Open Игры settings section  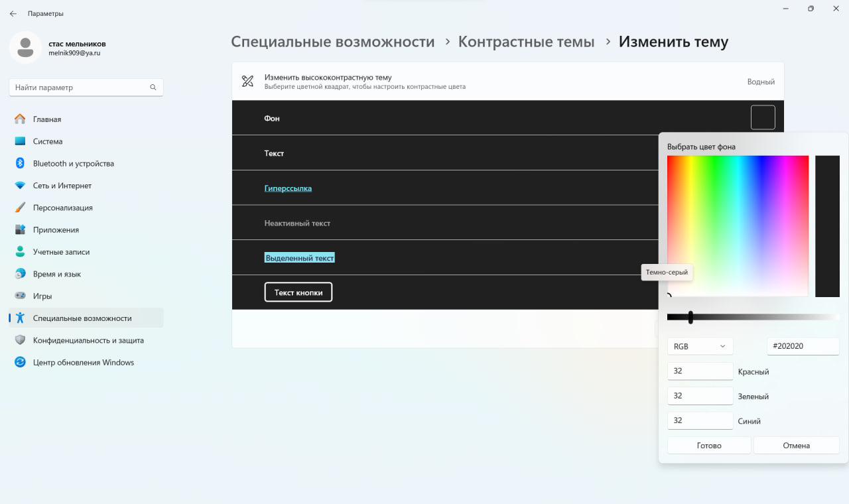[x=86, y=296]
